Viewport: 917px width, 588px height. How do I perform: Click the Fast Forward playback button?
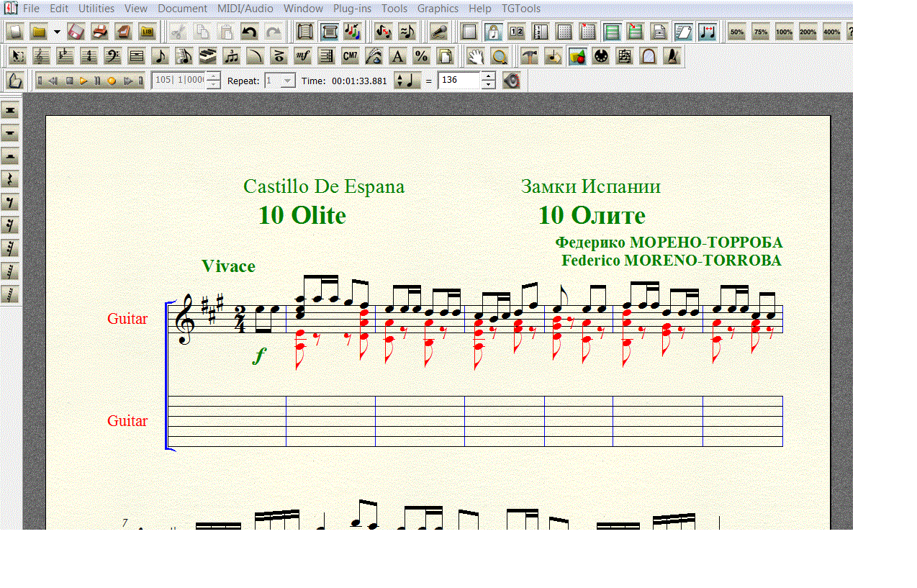pos(128,81)
